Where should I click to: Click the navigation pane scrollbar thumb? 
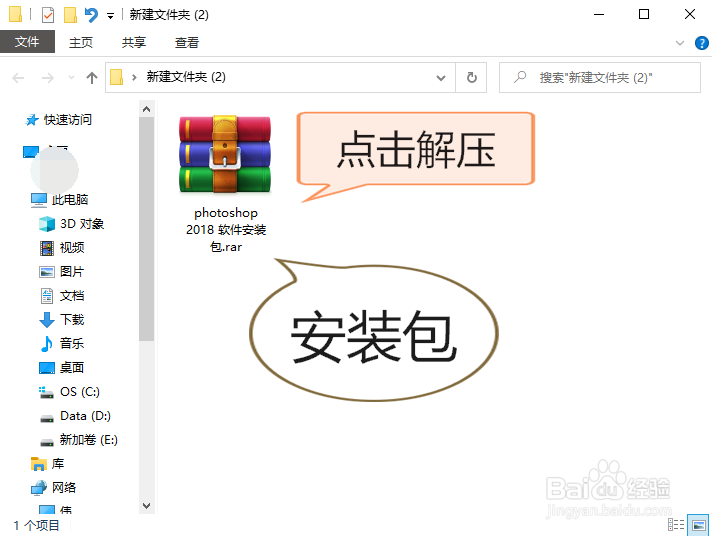[x=146, y=229]
